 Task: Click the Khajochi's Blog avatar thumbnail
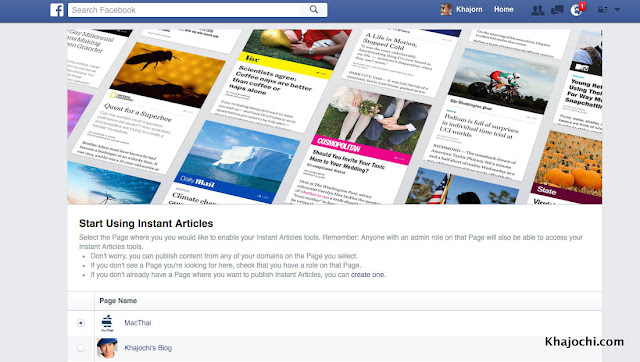click(x=107, y=348)
